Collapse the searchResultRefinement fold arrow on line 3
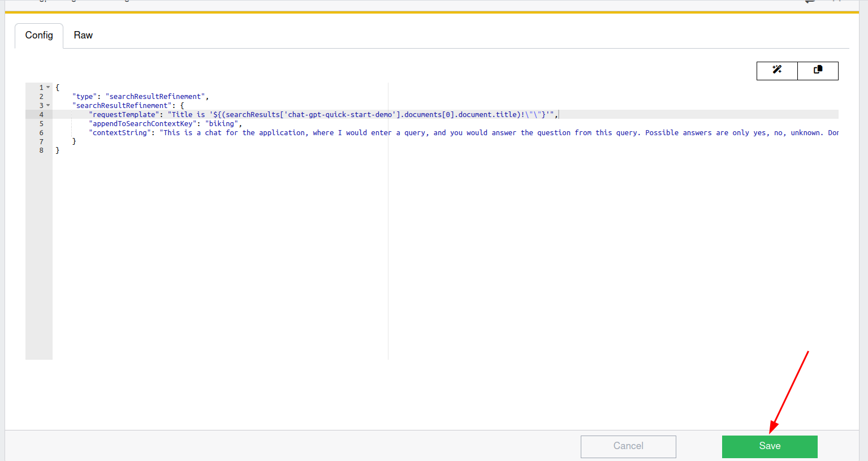This screenshot has height=461, width=868. [48, 105]
